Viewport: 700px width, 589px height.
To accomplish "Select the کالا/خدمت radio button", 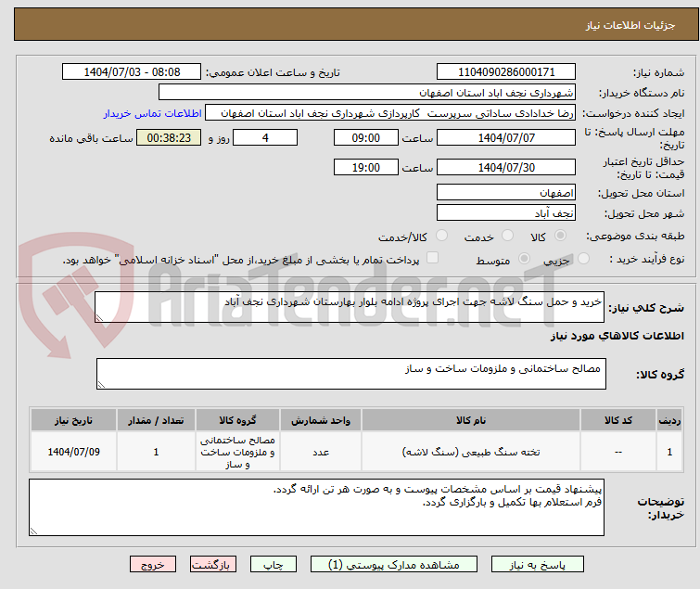I will tap(441, 236).
